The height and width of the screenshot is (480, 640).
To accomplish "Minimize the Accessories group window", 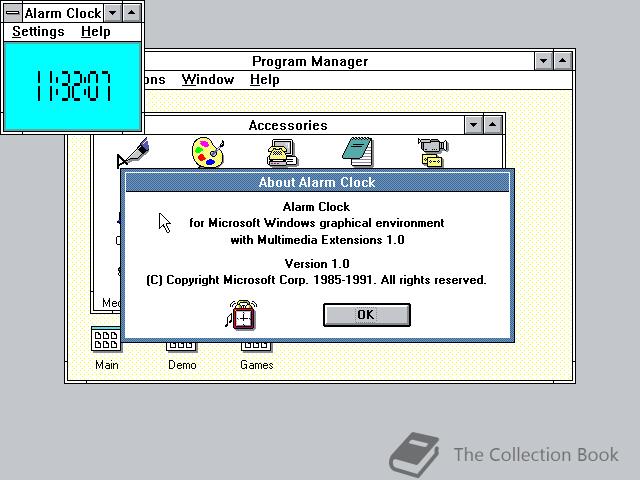I will click(473, 125).
